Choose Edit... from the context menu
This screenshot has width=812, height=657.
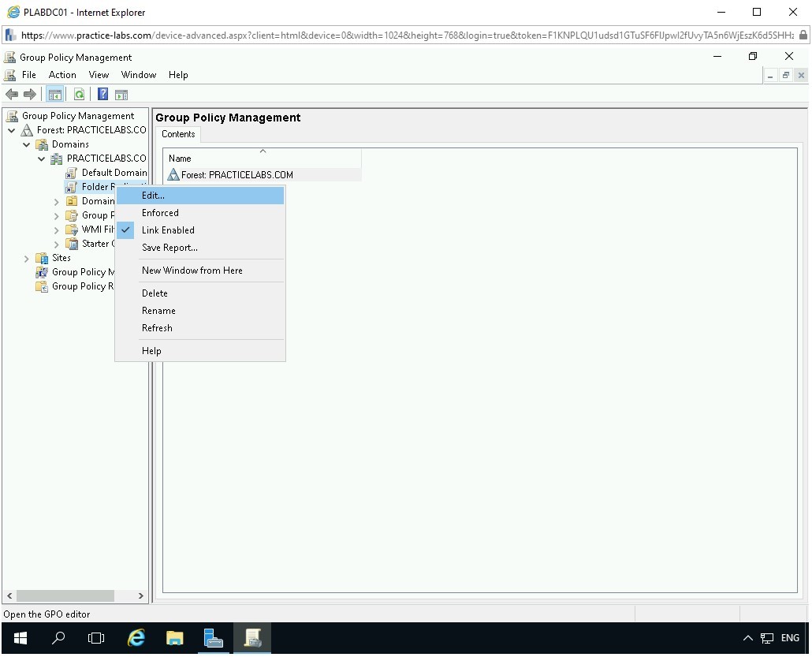tap(200, 196)
